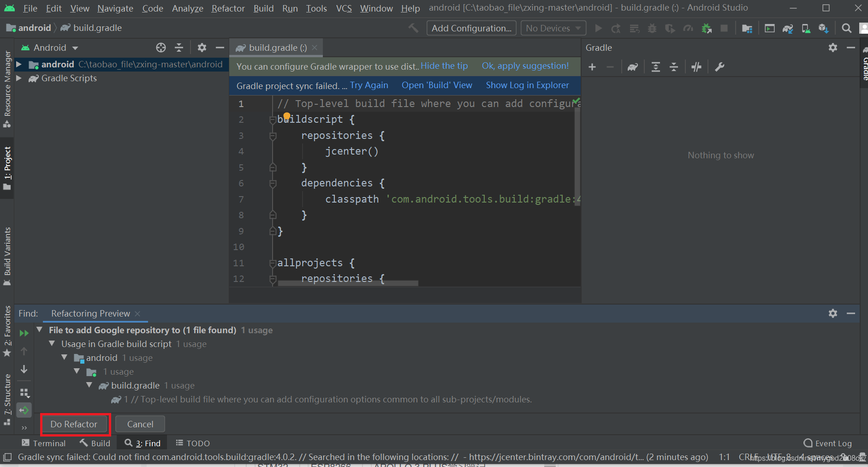
Task: Toggle Preview Usages icon in Find panel
Action: (x=24, y=410)
